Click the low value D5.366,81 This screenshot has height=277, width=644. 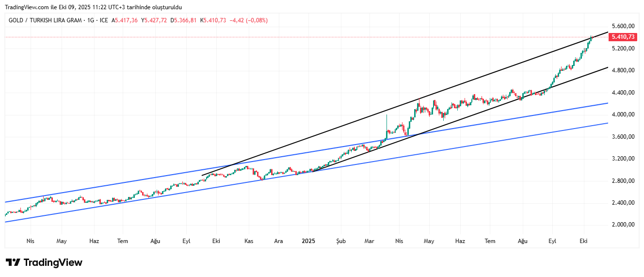point(183,20)
